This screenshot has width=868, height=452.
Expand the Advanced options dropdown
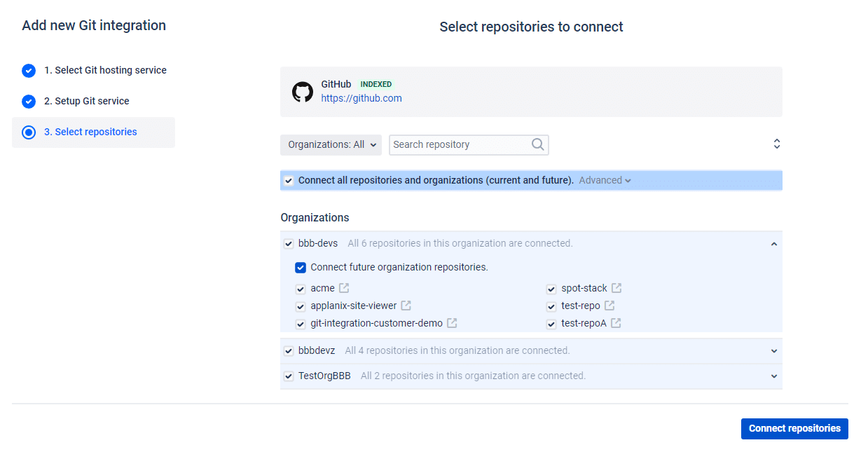point(605,180)
